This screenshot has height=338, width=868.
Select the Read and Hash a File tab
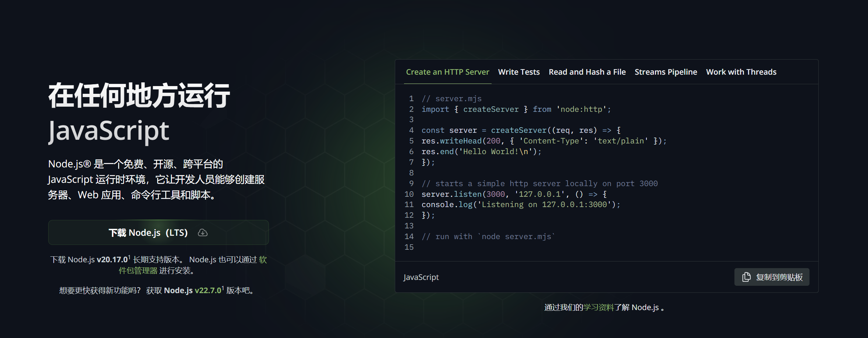pyautogui.click(x=587, y=72)
